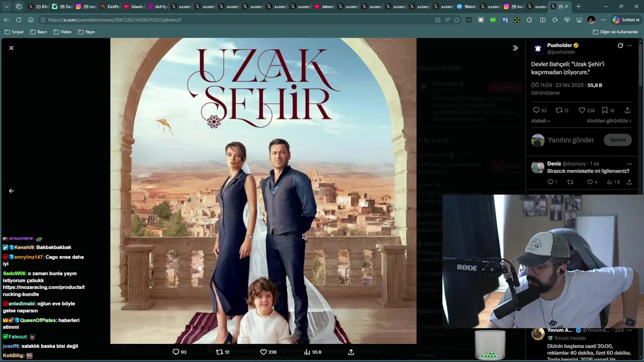Switch to the Watch tab
This screenshot has width=644, height=362.
point(467,7)
